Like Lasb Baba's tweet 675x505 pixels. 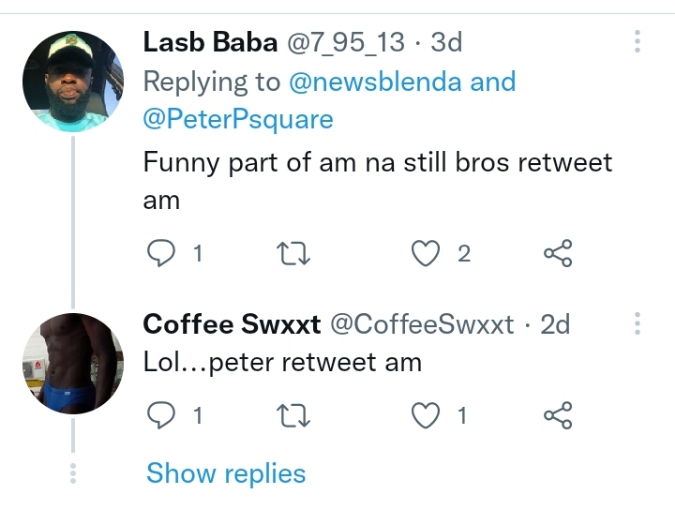point(427,254)
